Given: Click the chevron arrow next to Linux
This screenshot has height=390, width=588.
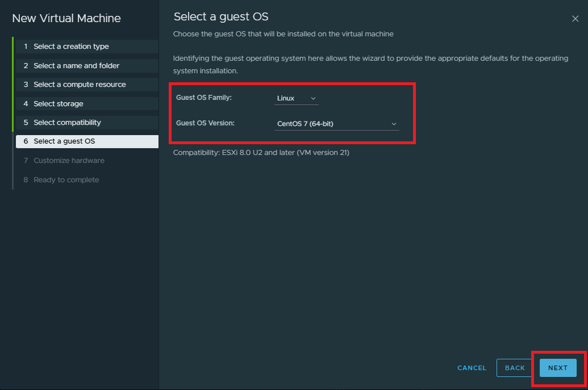Looking at the screenshot, I should tap(313, 98).
